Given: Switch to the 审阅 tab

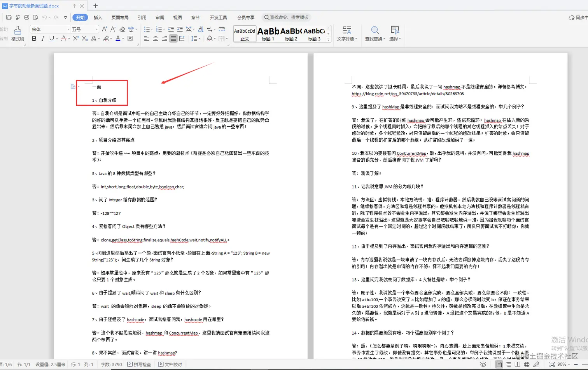Looking at the screenshot, I should 160,17.
